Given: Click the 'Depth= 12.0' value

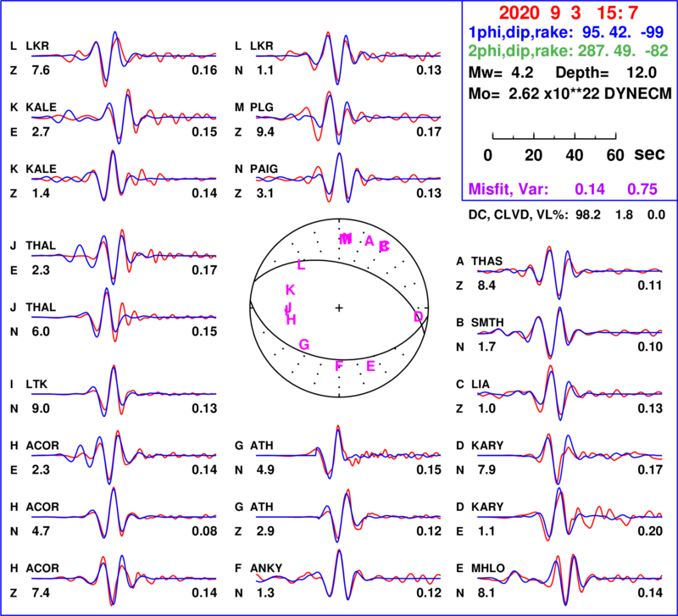Looking at the screenshot, I should pos(606,73).
